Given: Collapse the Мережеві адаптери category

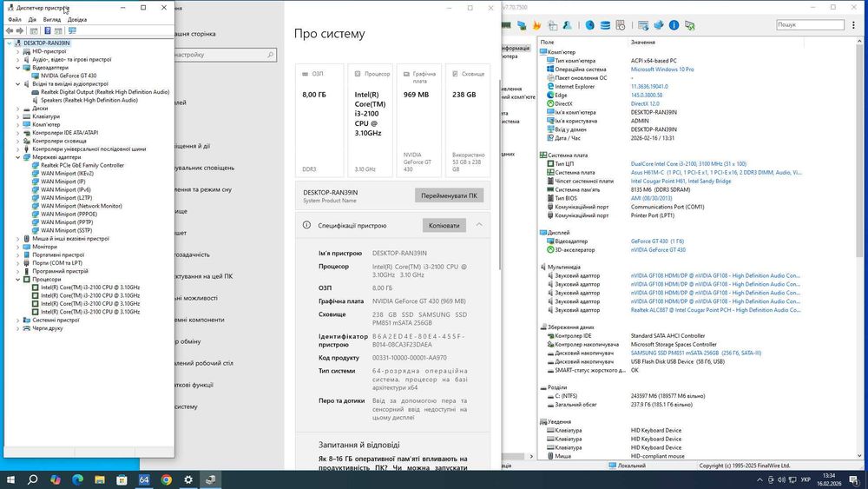Looking at the screenshot, I should (x=17, y=157).
